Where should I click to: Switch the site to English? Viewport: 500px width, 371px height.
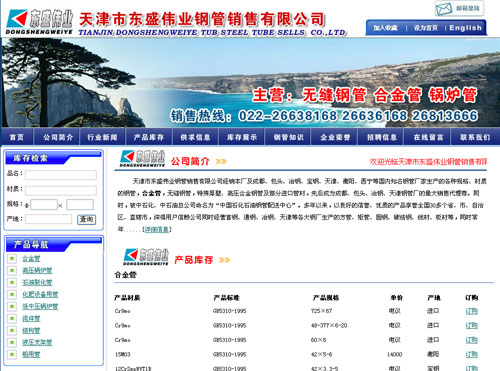[x=465, y=28]
